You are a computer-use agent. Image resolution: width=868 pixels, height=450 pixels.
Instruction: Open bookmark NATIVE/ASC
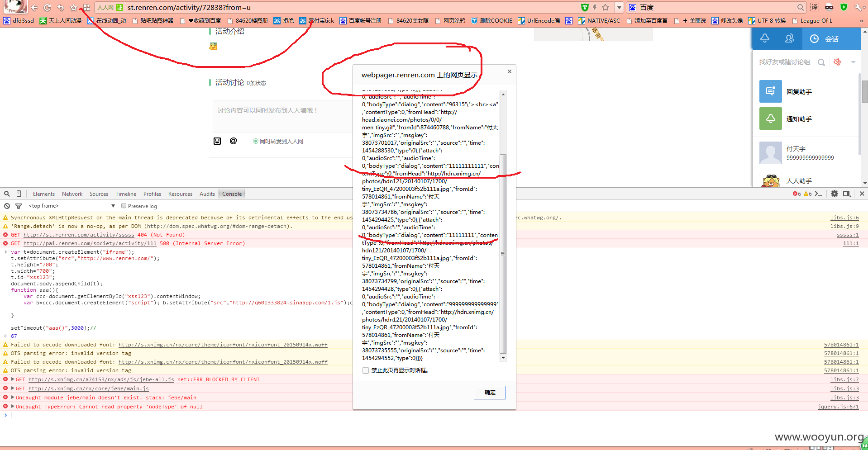click(599, 20)
